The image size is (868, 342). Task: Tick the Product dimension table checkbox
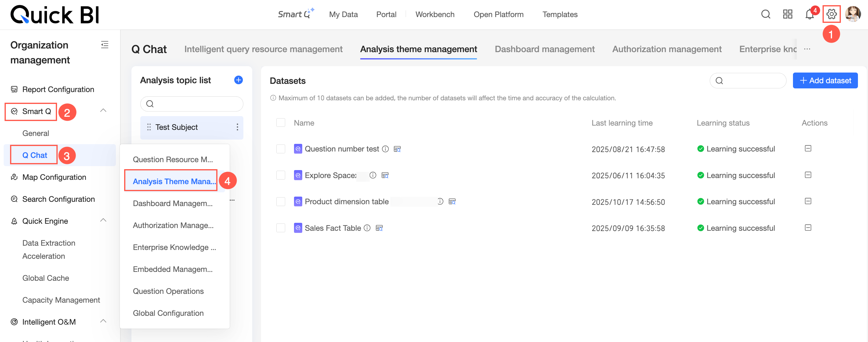point(280,201)
